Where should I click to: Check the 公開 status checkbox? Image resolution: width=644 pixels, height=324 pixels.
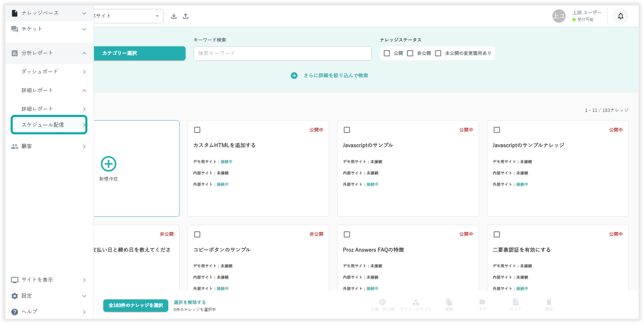387,53
